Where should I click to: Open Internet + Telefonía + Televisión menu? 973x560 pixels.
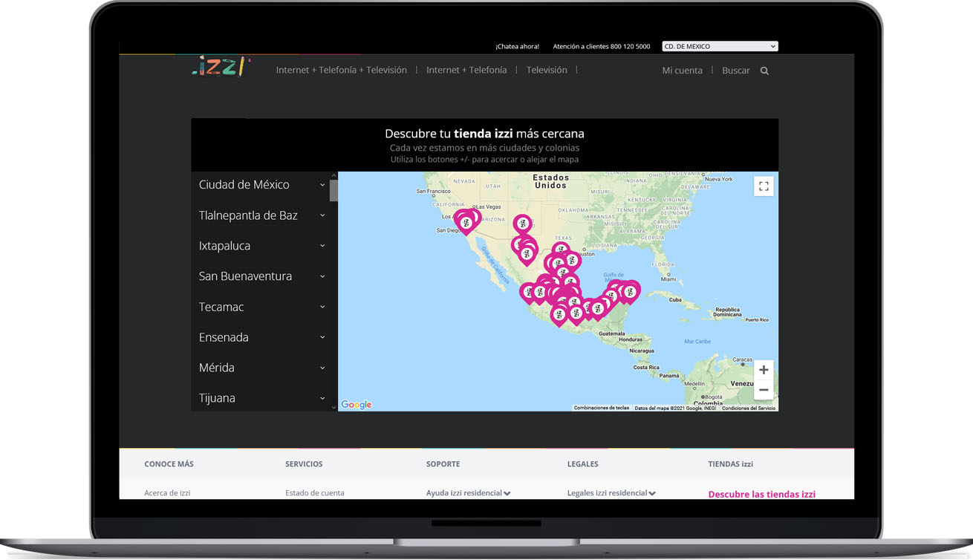342,70
